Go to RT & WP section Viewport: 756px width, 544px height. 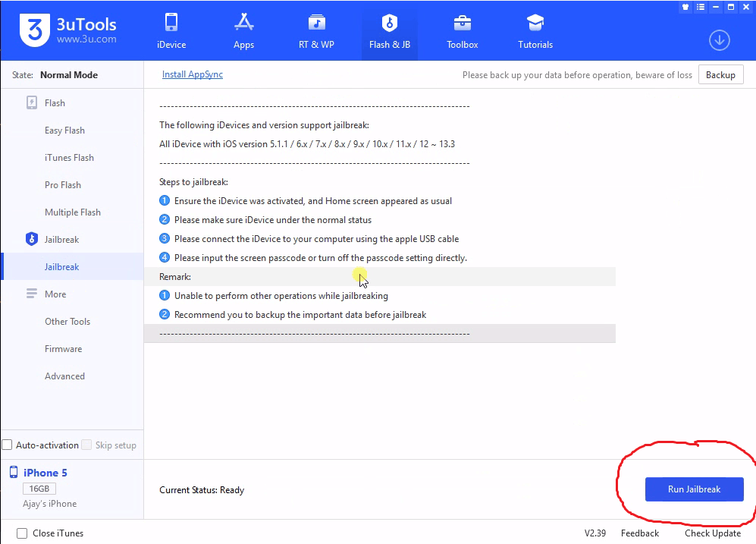pyautogui.click(x=316, y=31)
